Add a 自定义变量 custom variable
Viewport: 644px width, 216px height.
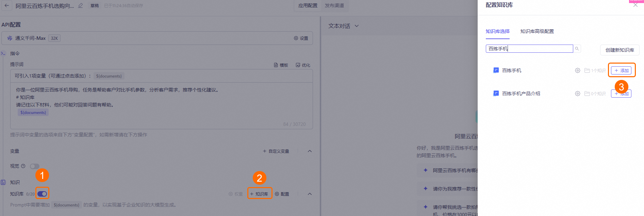pyautogui.click(x=276, y=151)
